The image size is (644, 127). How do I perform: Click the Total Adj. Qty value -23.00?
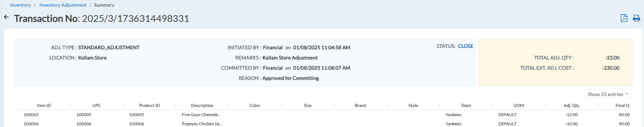612,58
